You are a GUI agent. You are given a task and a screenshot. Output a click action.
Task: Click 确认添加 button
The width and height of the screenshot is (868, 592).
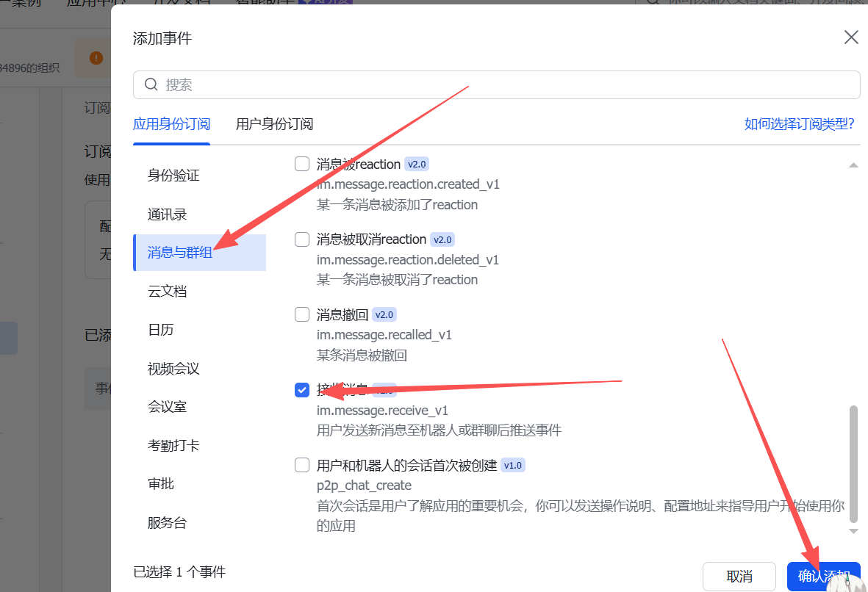click(x=824, y=577)
